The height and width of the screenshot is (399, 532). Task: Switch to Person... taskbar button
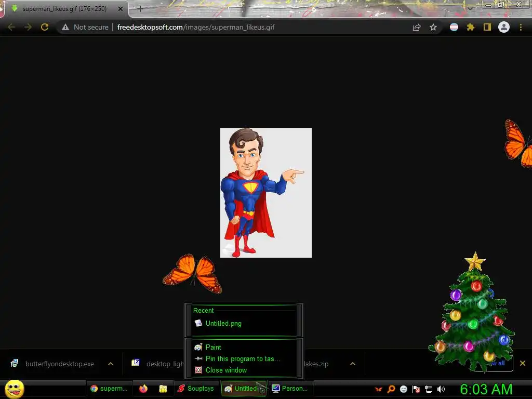click(x=291, y=389)
